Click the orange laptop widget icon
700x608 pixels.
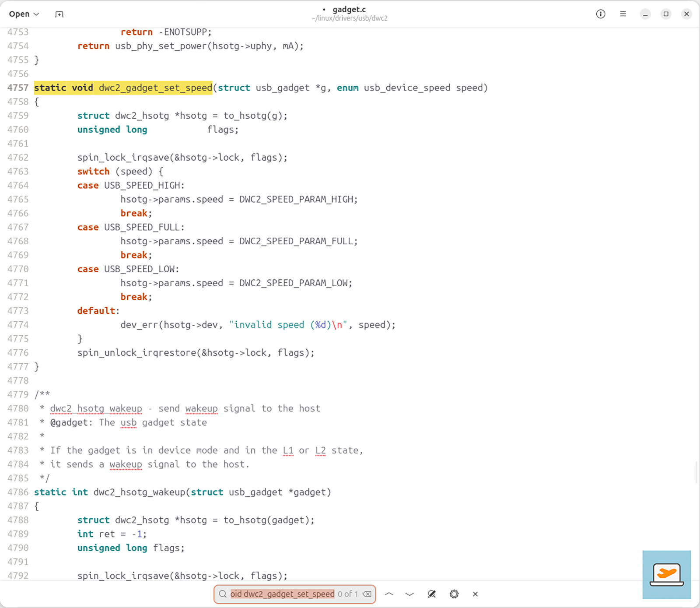(667, 575)
